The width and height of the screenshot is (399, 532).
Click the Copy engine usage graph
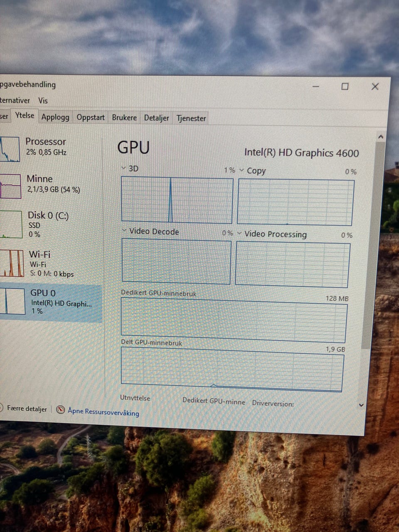296,202
